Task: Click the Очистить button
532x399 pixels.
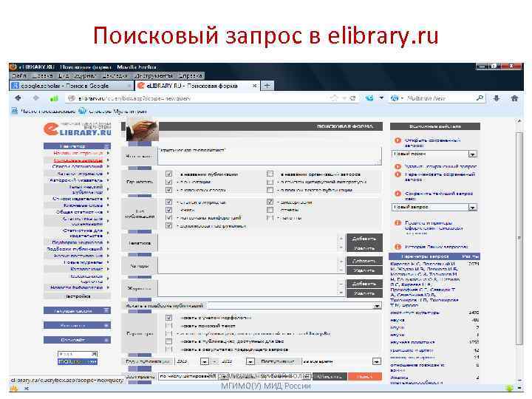Action: coord(328,376)
